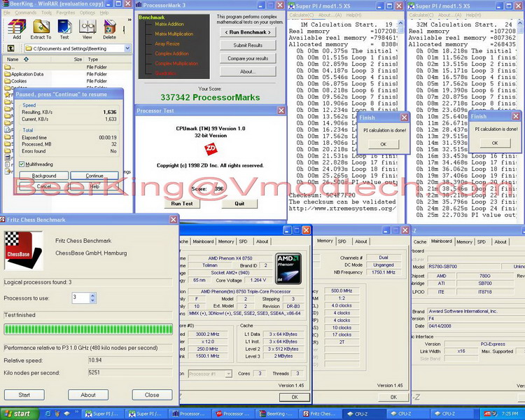This screenshot has height=420, width=525.
Task: Switch to Memory tab in CPU-Z CPU window
Action: pyautogui.click(x=226, y=241)
